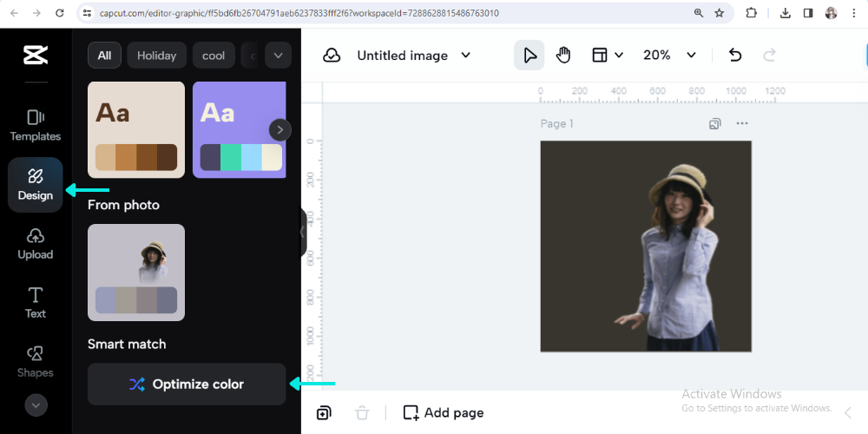The image size is (868, 434).
Task: Apply the purple Aa theme
Action: point(240,129)
